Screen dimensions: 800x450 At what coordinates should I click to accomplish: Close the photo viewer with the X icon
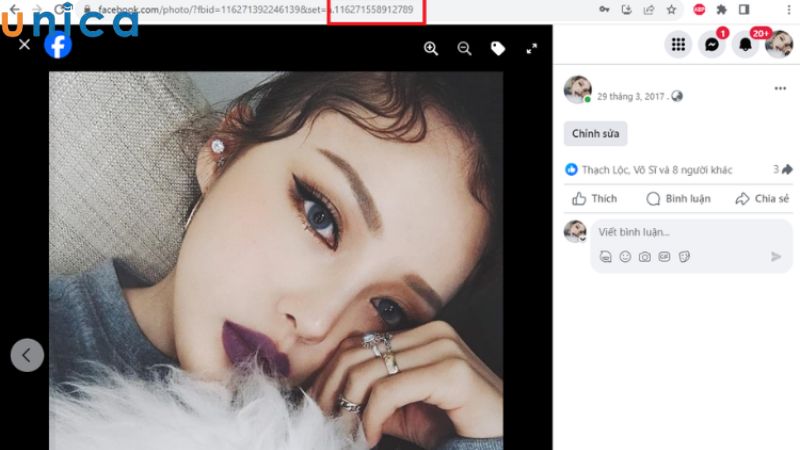(x=24, y=44)
